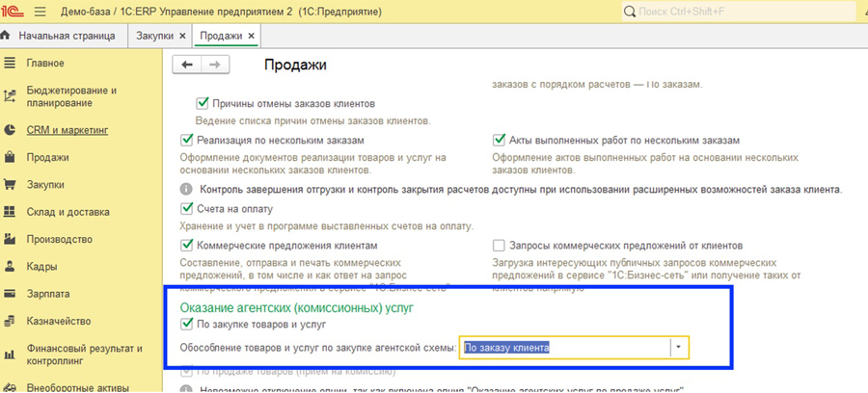Uncheck Счета на оплату checkbox
The image size is (868, 393).
click(188, 209)
